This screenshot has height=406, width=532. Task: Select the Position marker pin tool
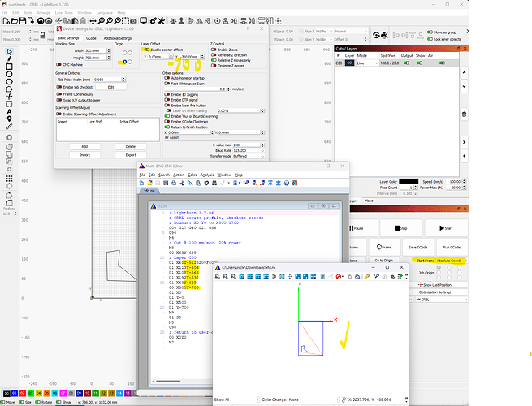9,119
